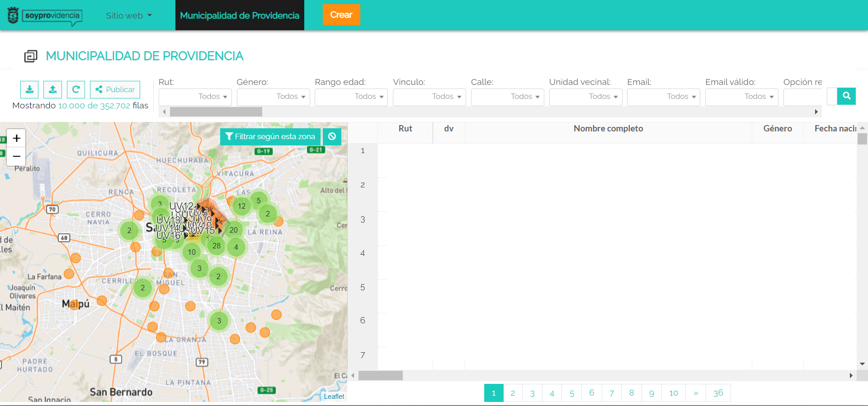Click Filtrar según esta zona button
This screenshot has height=406, width=868.
coord(270,136)
